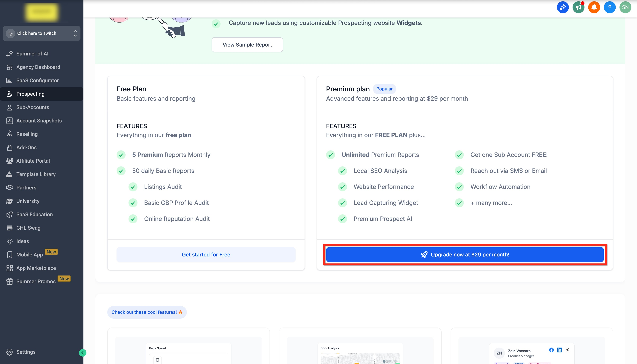Expand the Click here to switch selector
This screenshot has height=364, width=637.
click(x=37, y=33)
